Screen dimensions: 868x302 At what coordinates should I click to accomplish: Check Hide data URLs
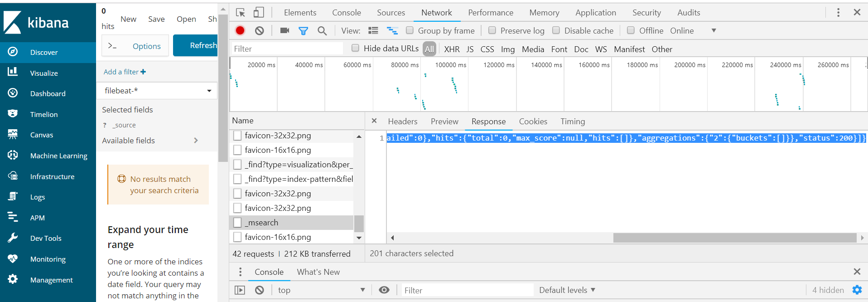coord(355,48)
